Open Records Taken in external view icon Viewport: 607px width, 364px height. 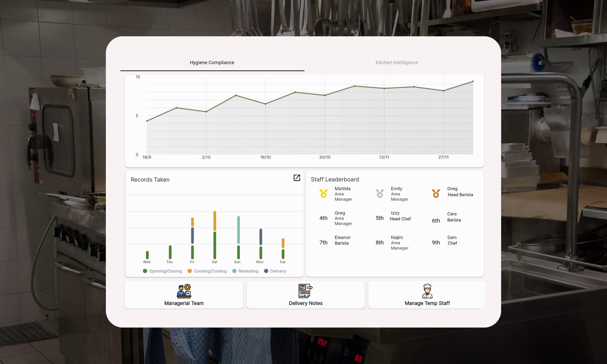tap(297, 178)
